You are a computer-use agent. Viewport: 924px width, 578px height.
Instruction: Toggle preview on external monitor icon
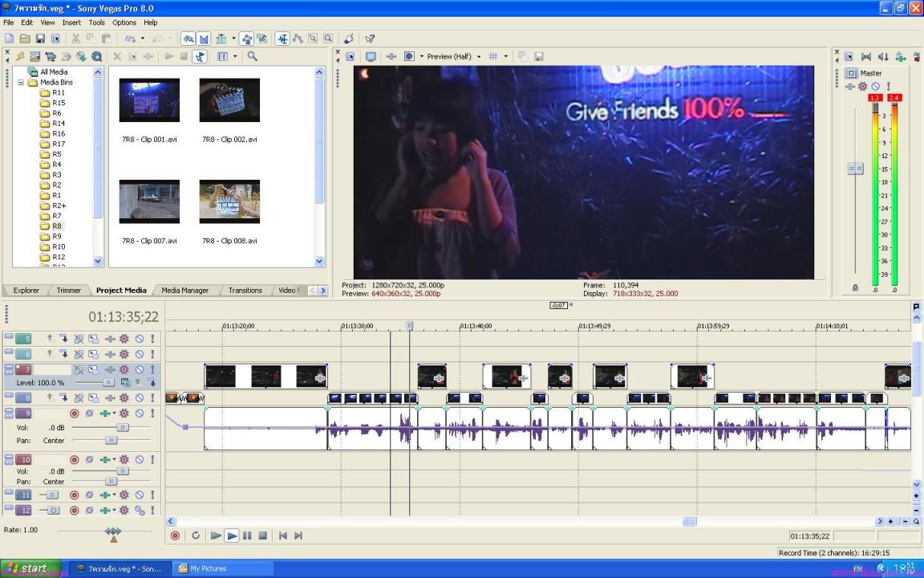[x=371, y=57]
